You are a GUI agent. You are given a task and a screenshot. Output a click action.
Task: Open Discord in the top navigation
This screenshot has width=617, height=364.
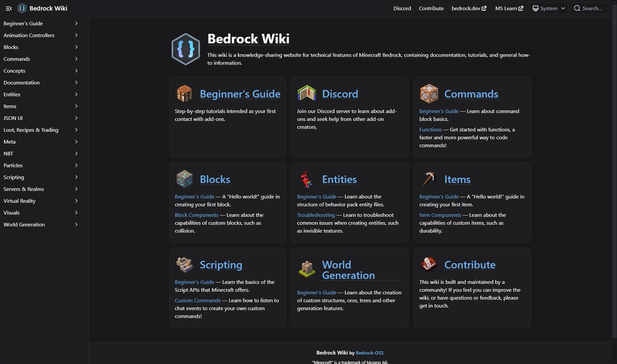(402, 8)
